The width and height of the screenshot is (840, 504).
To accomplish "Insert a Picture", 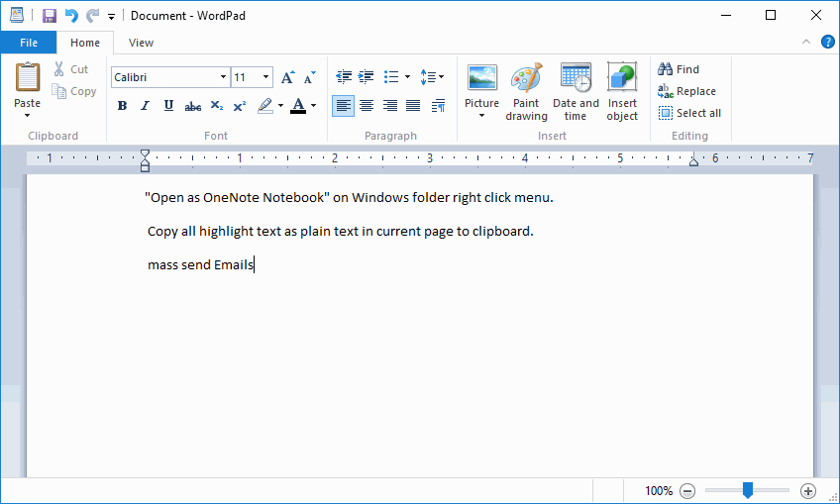I will tap(481, 83).
